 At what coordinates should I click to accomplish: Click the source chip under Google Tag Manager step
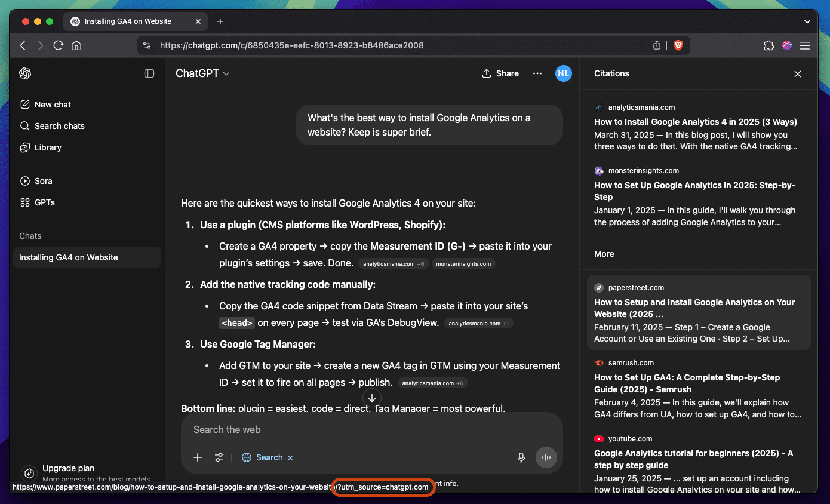434,383
